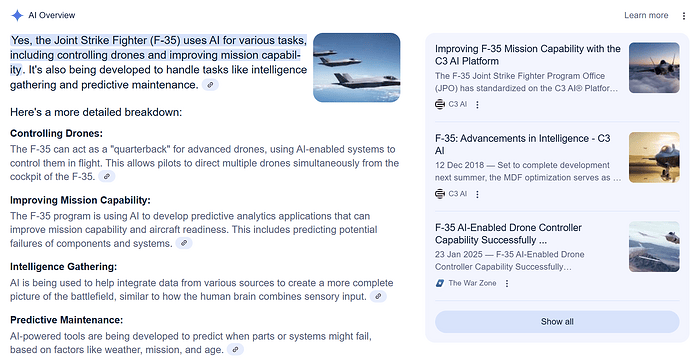Open more options for second C3 AI source
The height and width of the screenshot is (361, 690).
(477, 194)
